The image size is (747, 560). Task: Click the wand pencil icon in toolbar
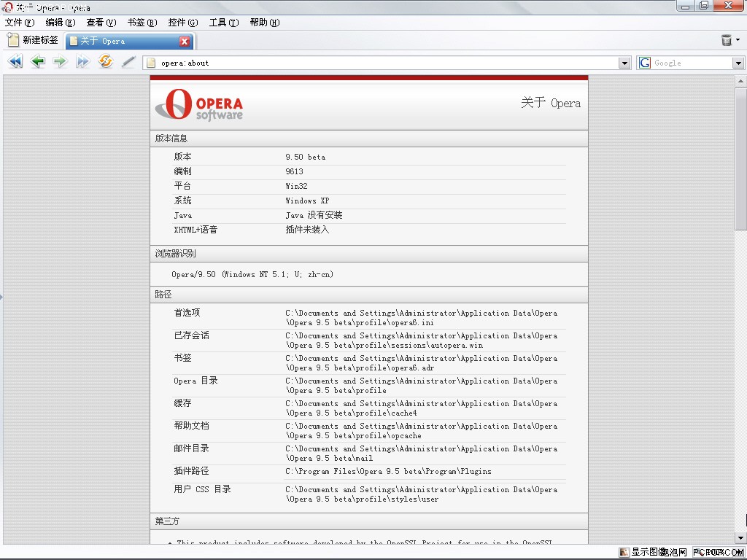[x=128, y=62]
